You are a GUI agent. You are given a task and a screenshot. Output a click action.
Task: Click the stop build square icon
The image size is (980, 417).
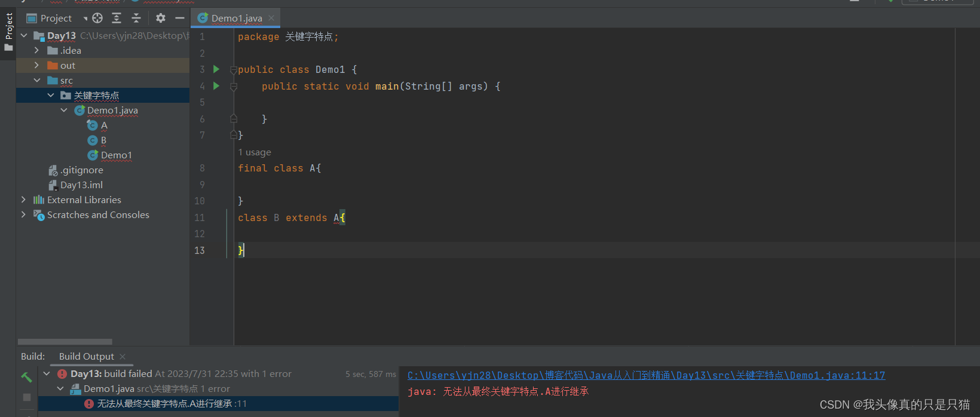pyautogui.click(x=27, y=397)
